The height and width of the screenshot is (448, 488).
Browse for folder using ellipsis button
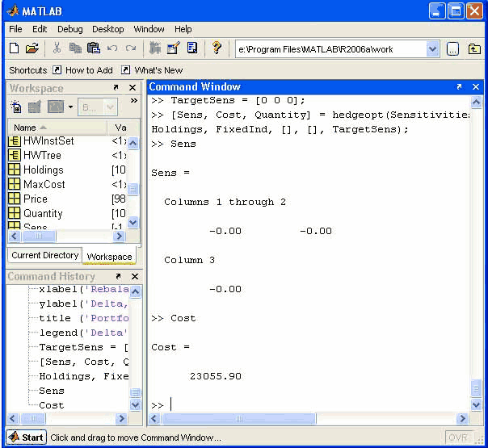coord(452,49)
